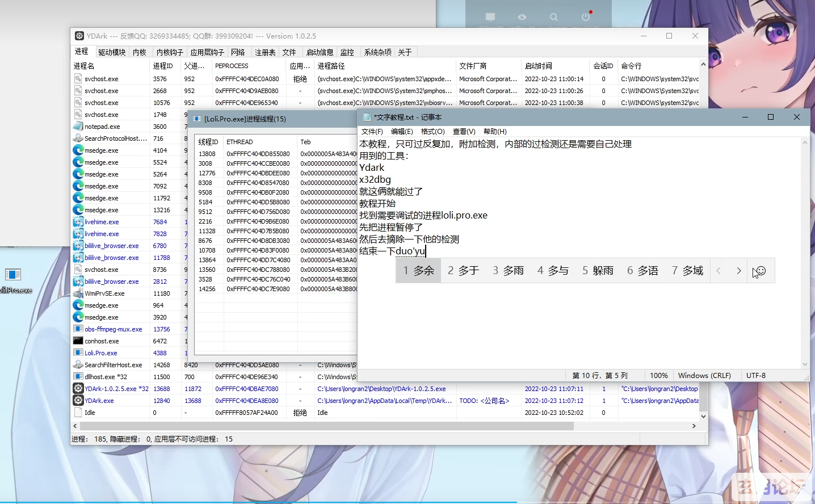Click the Notepad title bar icon
The height and width of the screenshot is (504, 815).
[x=367, y=117]
